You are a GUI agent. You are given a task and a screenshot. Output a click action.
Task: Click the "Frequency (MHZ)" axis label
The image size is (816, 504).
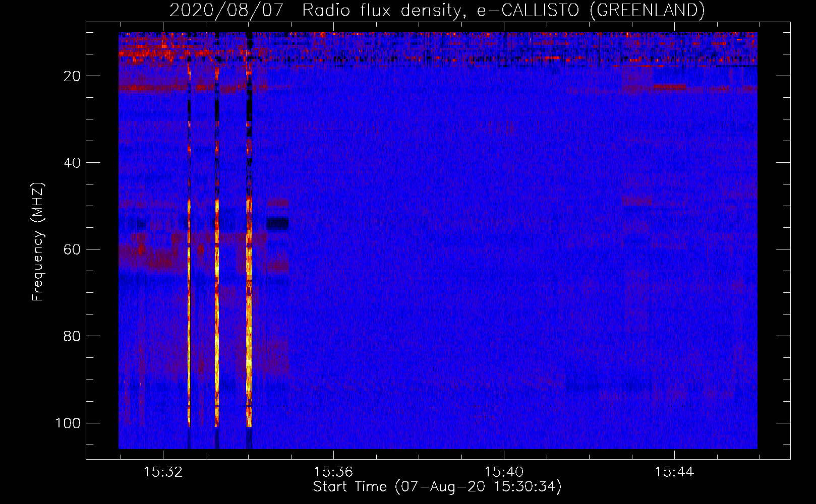point(38,241)
